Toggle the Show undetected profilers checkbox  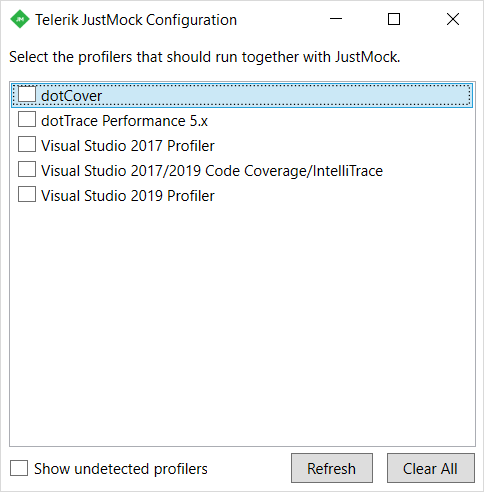click(x=19, y=468)
